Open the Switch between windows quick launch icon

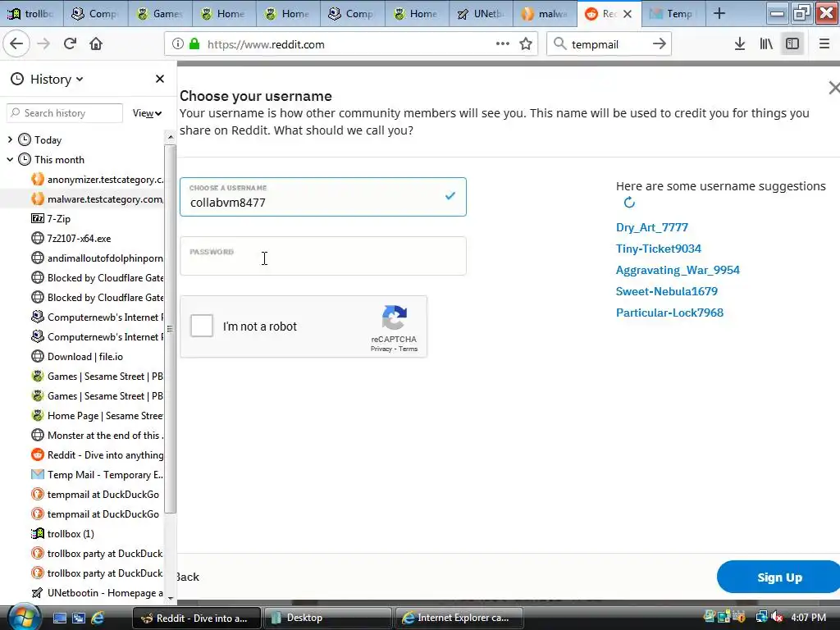click(x=79, y=618)
